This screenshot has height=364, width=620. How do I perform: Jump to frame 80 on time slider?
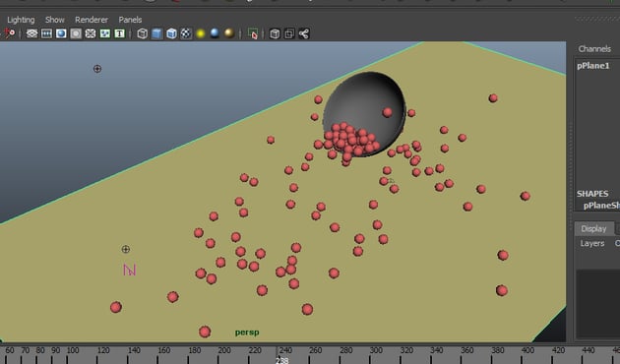coord(40,350)
